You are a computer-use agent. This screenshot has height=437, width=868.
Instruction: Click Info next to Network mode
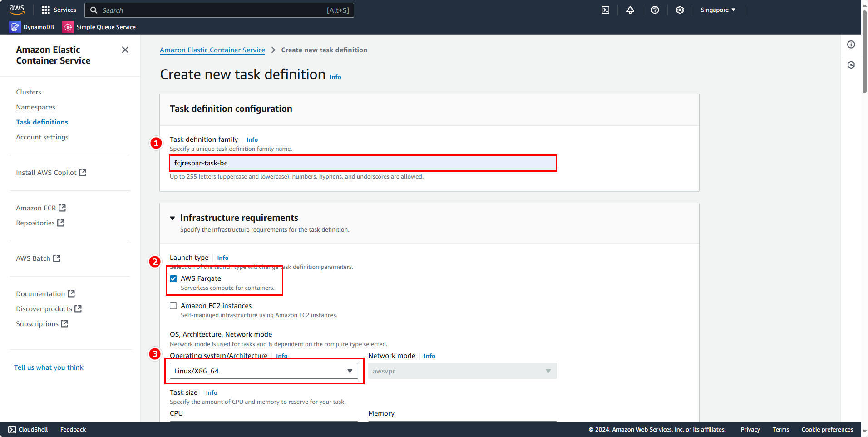tap(429, 356)
